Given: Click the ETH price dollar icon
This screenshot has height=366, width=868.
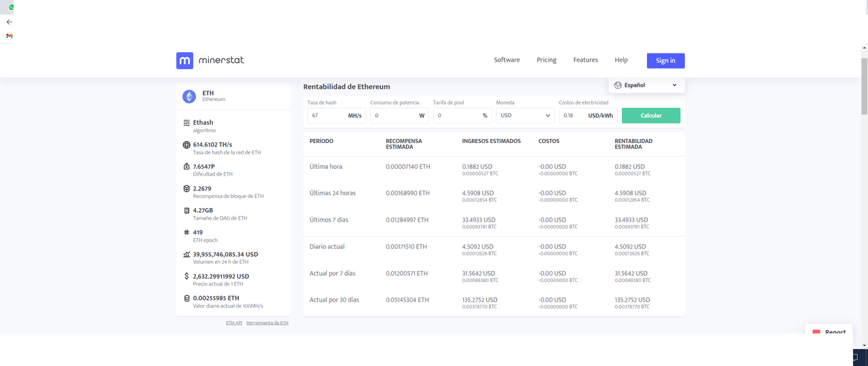Looking at the screenshot, I should (186, 277).
